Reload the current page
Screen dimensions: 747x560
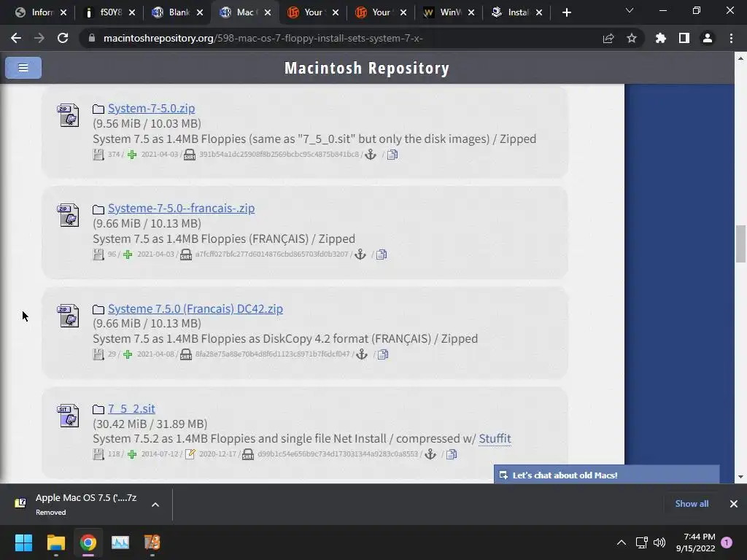[63, 38]
